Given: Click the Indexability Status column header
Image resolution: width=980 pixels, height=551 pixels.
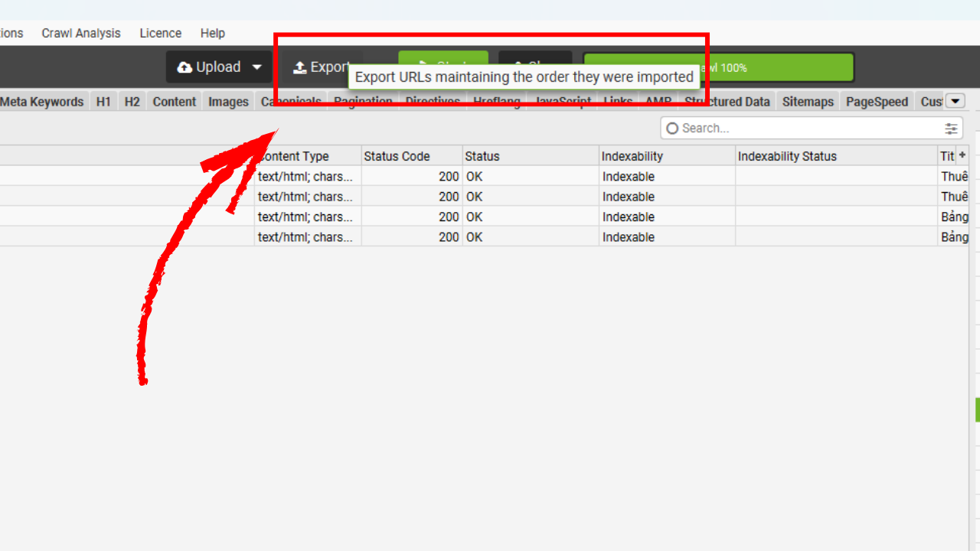Looking at the screenshot, I should (787, 156).
